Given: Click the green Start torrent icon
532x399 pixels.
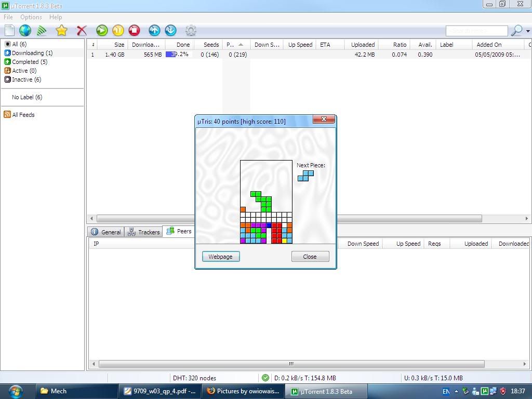Looking at the screenshot, I should pyautogui.click(x=102, y=31).
